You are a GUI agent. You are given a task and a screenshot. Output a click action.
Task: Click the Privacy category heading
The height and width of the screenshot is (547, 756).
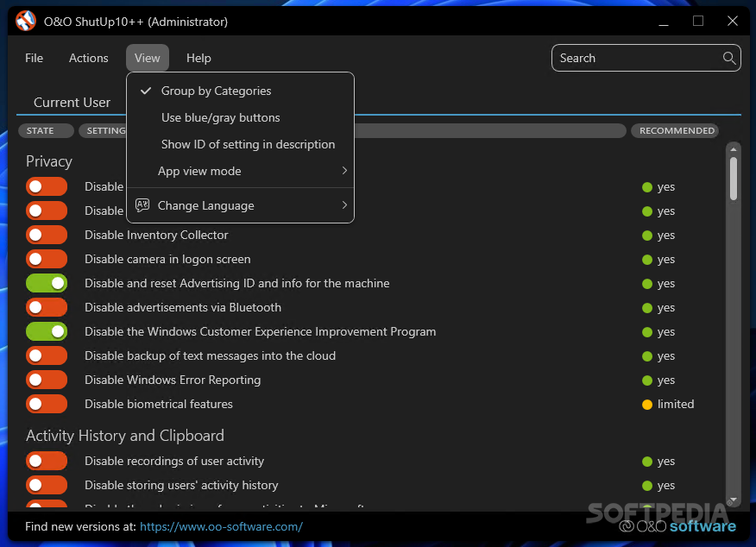pyautogui.click(x=49, y=161)
